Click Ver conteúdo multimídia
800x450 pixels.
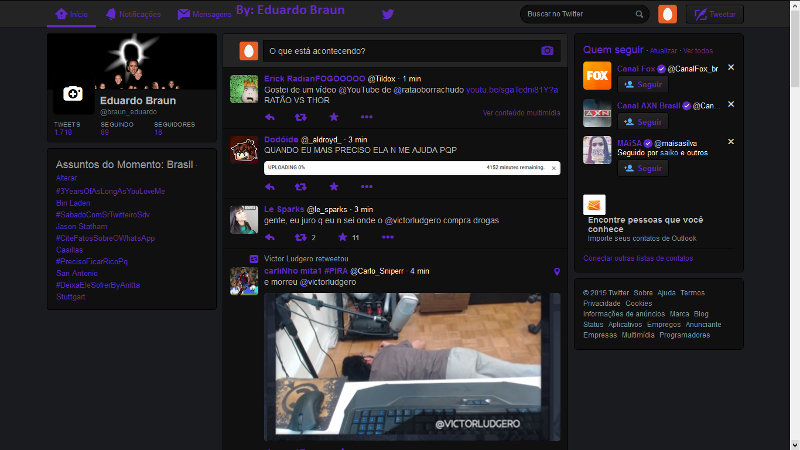click(521, 113)
